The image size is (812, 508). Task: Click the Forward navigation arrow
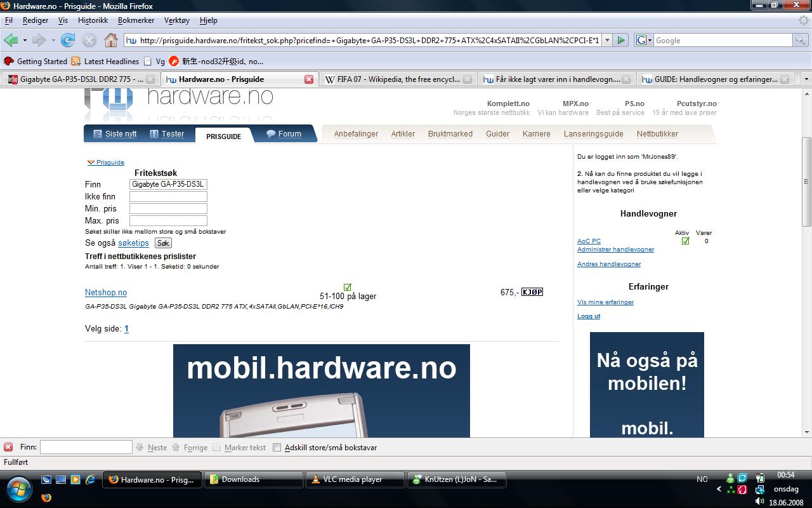tap(39, 40)
